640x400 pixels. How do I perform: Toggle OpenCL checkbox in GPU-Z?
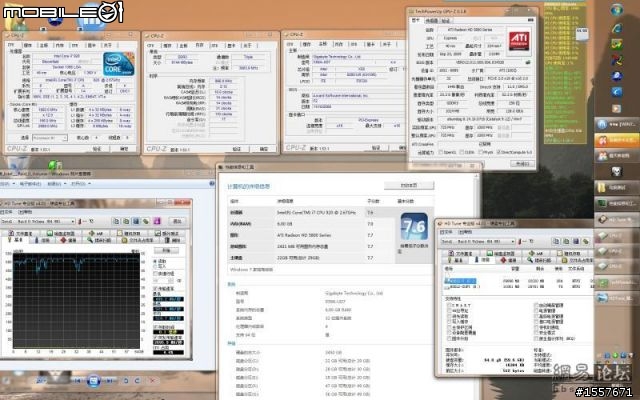click(441, 152)
